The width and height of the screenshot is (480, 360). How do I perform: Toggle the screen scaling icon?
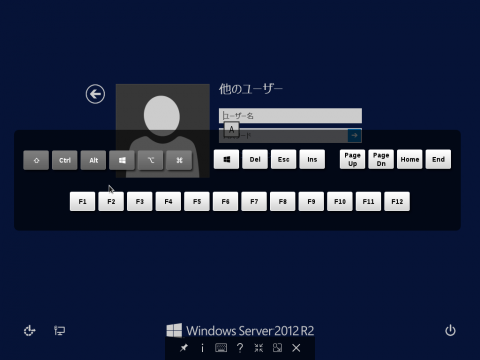[277, 348]
